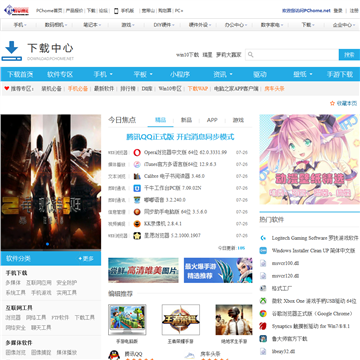This screenshot has width=360, height=360.
Task: Switch to the APP tab in 今日焦点
Action: coord(212,120)
